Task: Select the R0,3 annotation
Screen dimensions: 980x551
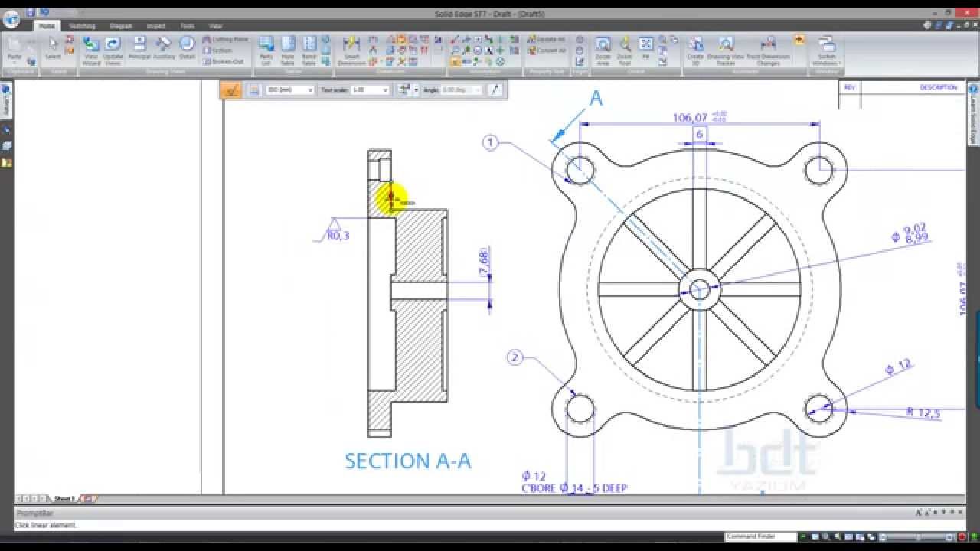Action: [x=338, y=236]
